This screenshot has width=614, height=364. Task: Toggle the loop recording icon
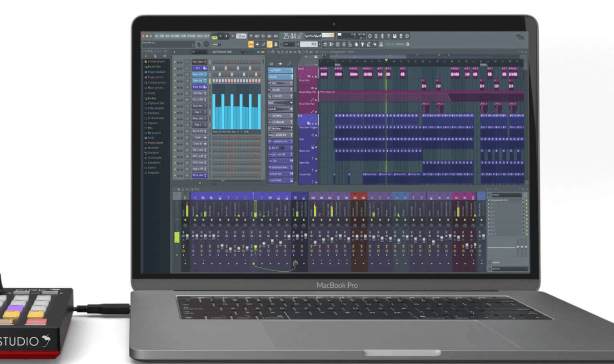point(276,36)
